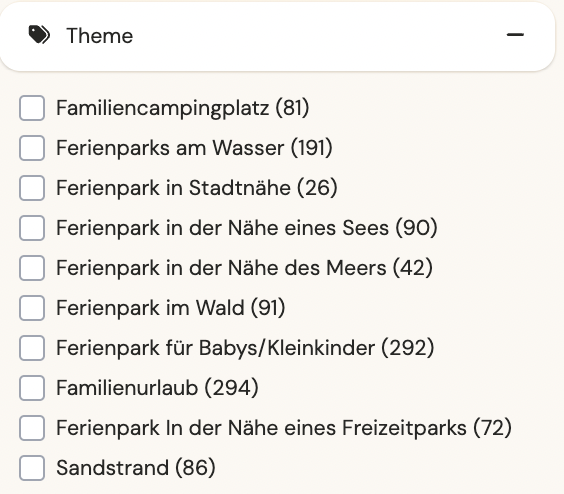Click the Familienurlaub (294) label text
Screen dimensions: 564x494
coord(157,388)
